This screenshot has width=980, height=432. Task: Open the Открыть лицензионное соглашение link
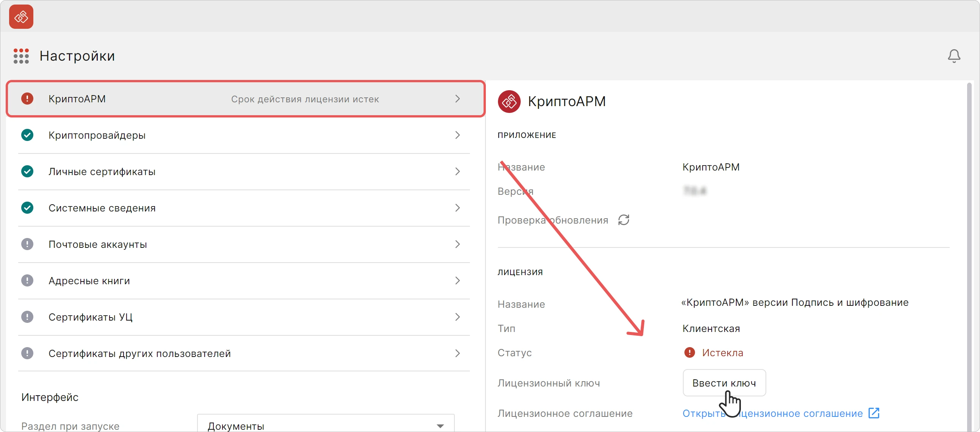pos(772,413)
